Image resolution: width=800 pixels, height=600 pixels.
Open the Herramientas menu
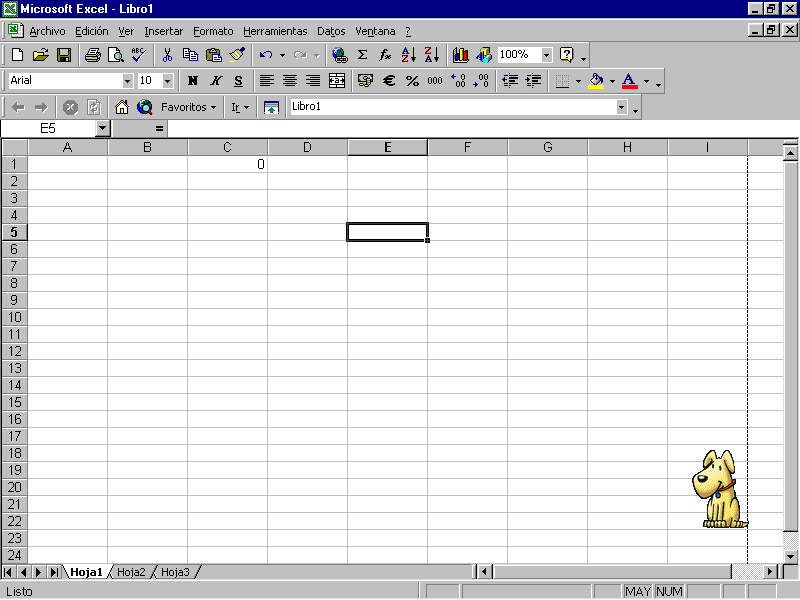[275, 31]
